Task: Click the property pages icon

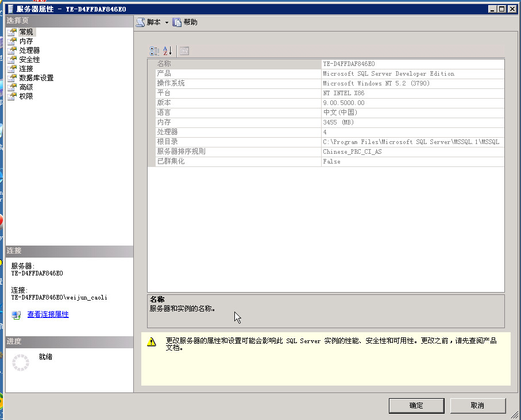Action: click(x=184, y=51)
